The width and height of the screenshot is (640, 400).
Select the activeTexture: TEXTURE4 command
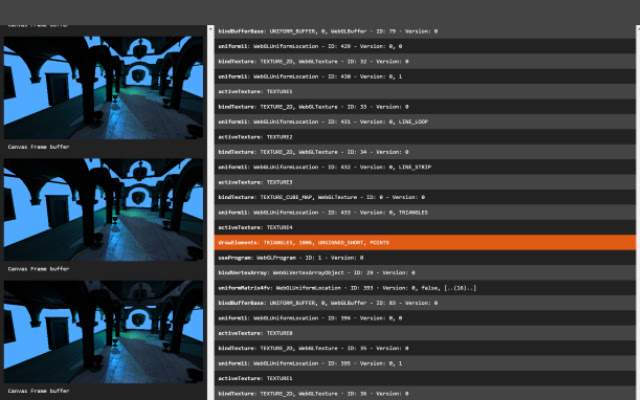[x=425, y=227]
